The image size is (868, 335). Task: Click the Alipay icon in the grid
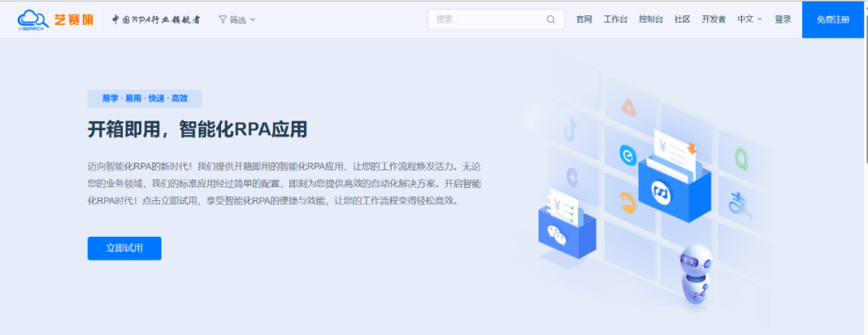[x=737, y=204]
